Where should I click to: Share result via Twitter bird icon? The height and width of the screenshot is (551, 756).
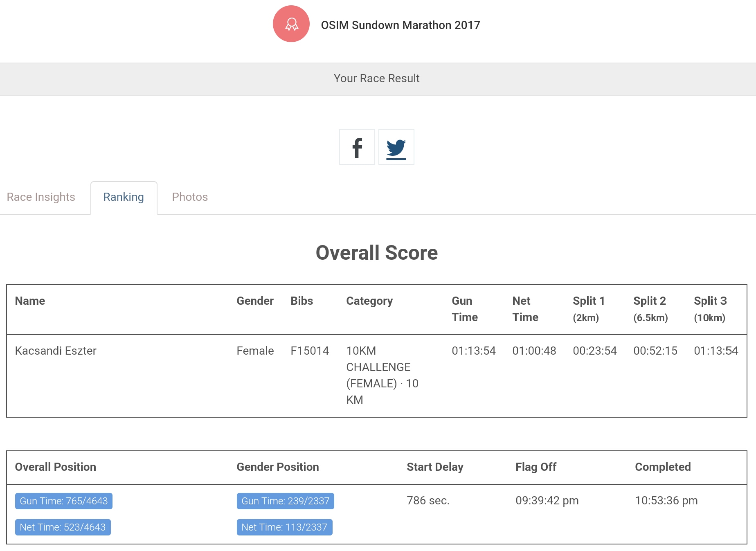[x=396, y=147]
